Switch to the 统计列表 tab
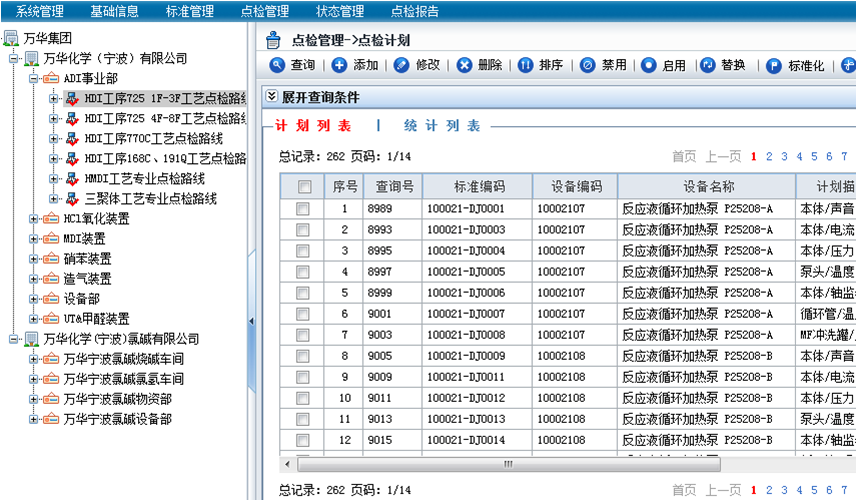This screenshot has width=857, height=501. (442, 127)
